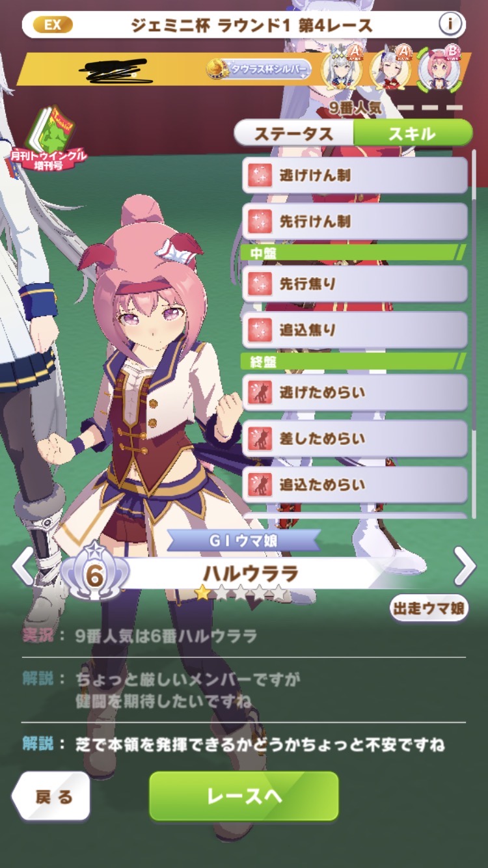The image size is (488, 868).
Task: Switch to the ステータス tab
Action: pyautogui.click(x=294, y=133)
